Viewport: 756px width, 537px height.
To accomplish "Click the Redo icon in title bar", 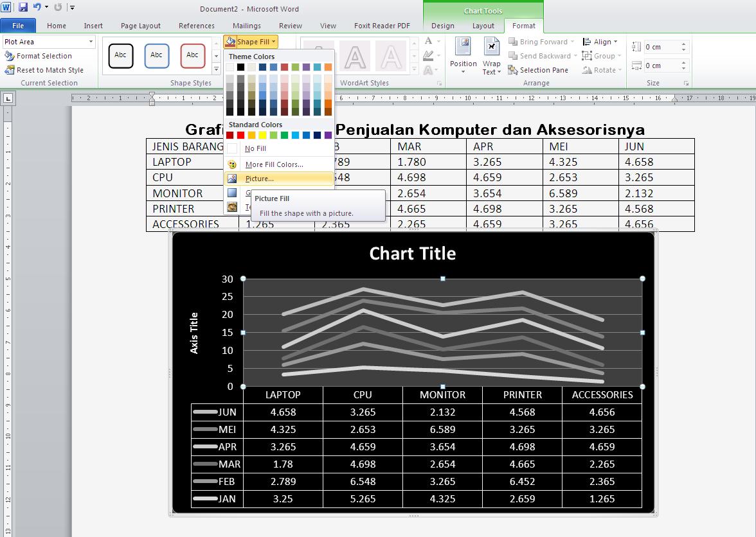I will (58, 7).
